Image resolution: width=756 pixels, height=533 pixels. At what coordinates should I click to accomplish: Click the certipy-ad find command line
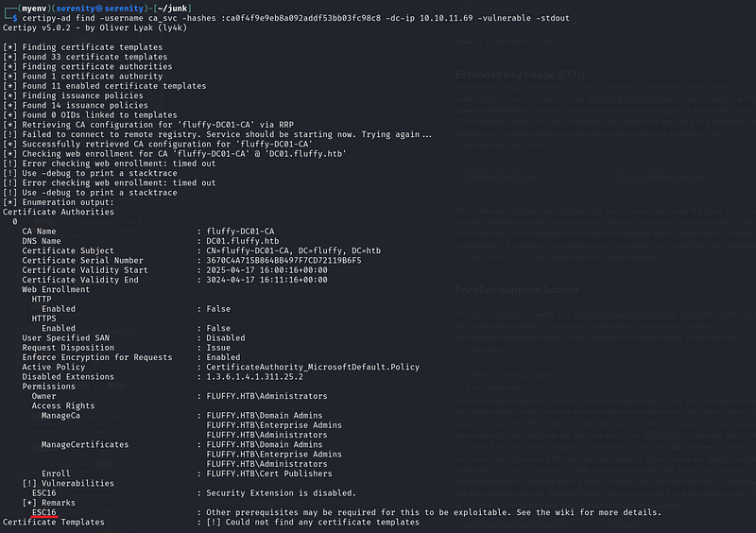coord(296,18)
